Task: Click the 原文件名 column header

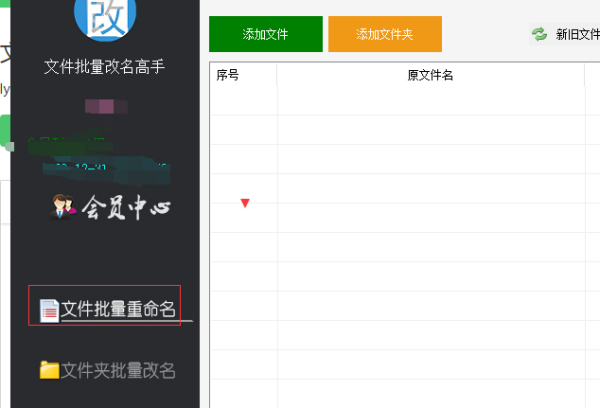Action: (x=431, y=75)
